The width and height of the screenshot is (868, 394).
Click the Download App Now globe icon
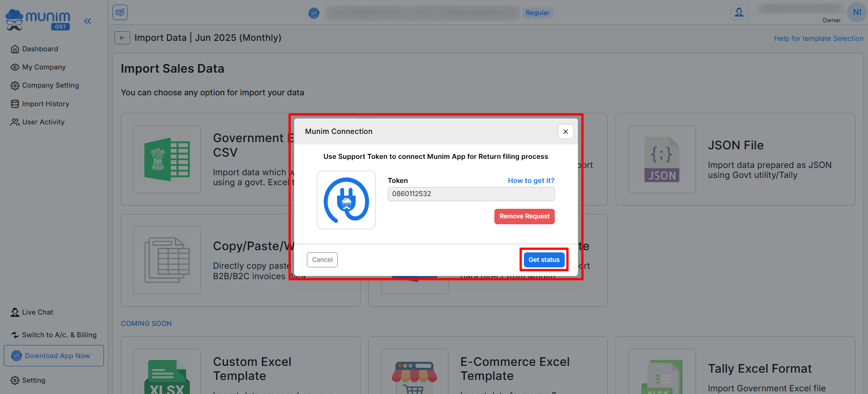17,356
